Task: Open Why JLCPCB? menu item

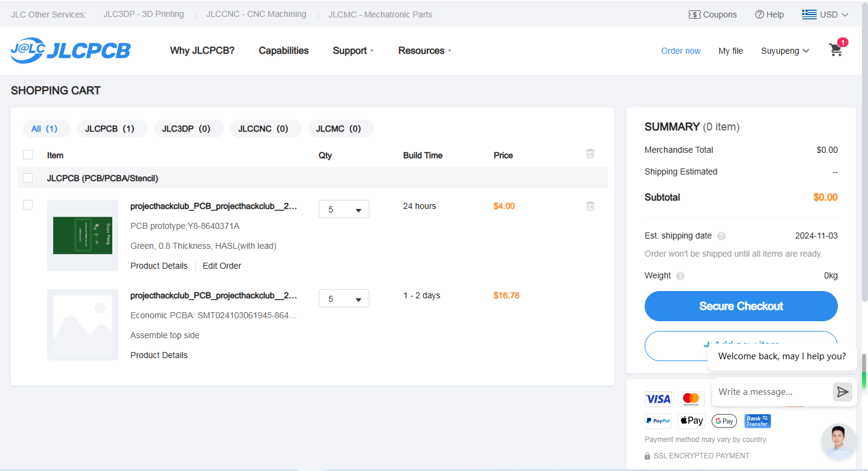Action: click(202, 51)
